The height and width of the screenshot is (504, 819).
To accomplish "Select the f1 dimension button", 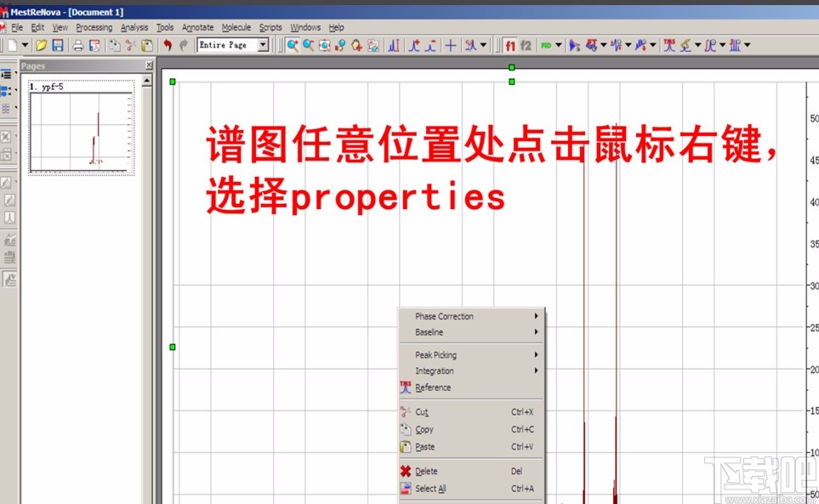I will point(510,45).
